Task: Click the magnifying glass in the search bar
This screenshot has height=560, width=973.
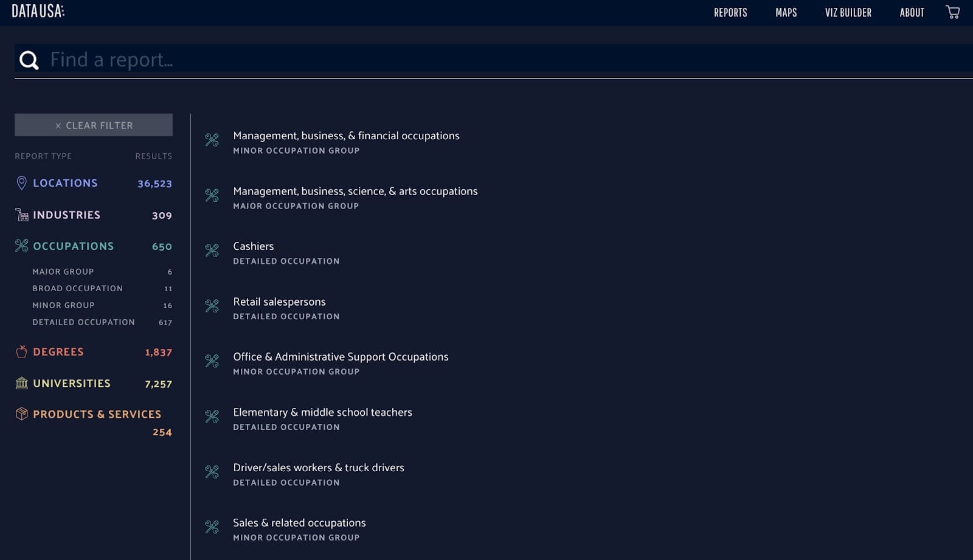Action: (x=29, y=59)
